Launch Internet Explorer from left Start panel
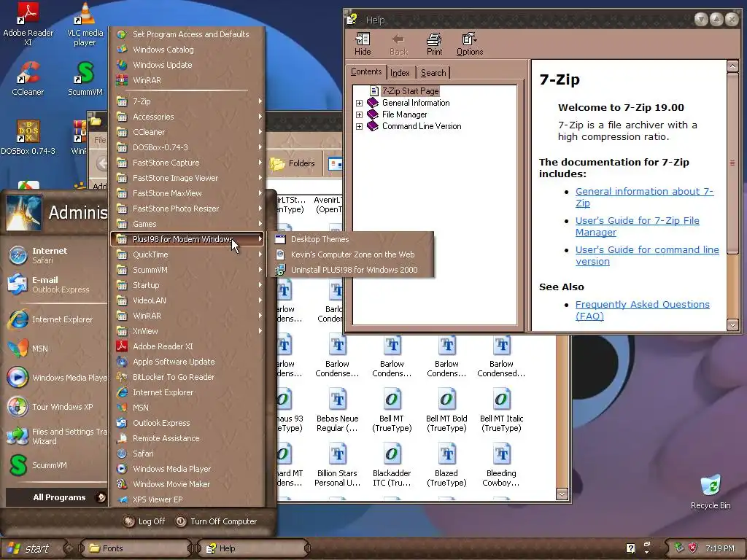 pos(55,319)
